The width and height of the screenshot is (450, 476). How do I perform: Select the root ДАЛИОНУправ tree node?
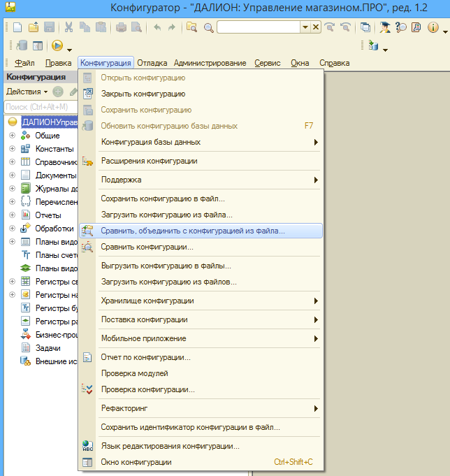pyautogui.click(x=50, y=122)
